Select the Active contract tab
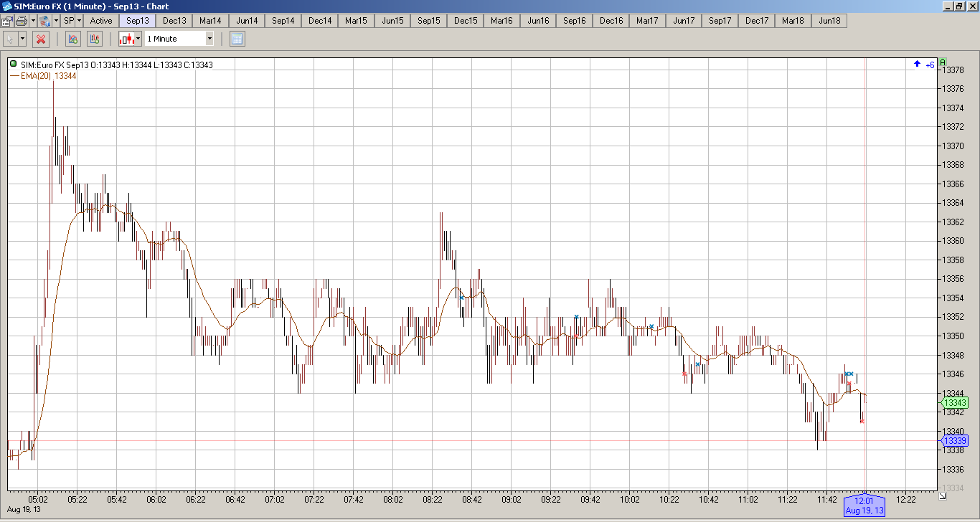980x522 pixels. [101, 21]
